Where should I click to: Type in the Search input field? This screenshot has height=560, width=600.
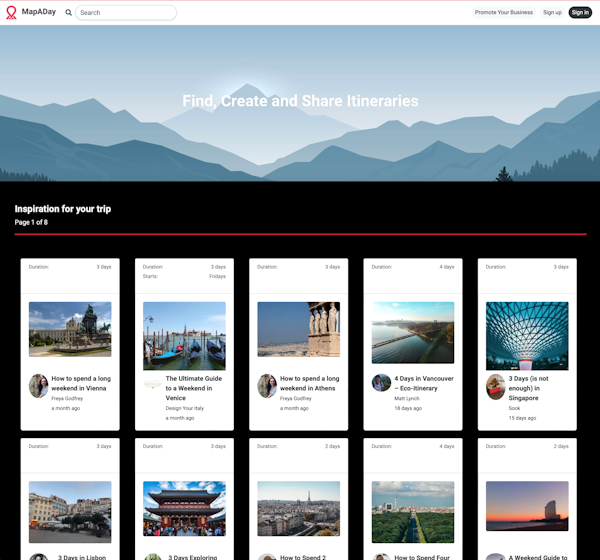pyautogui.click(x=126, y=13)
